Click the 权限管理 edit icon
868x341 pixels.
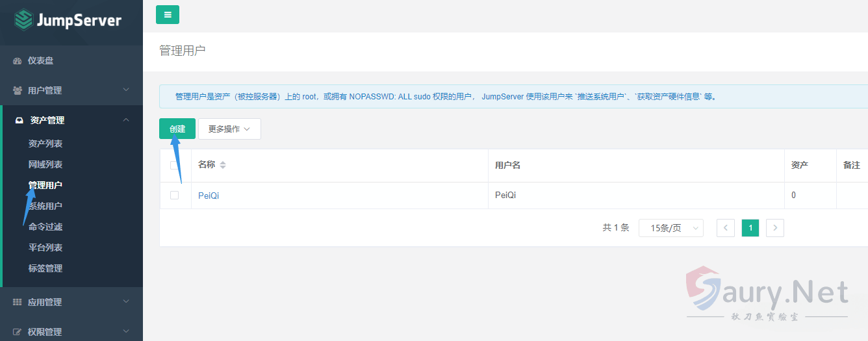[x=18, y=332]
